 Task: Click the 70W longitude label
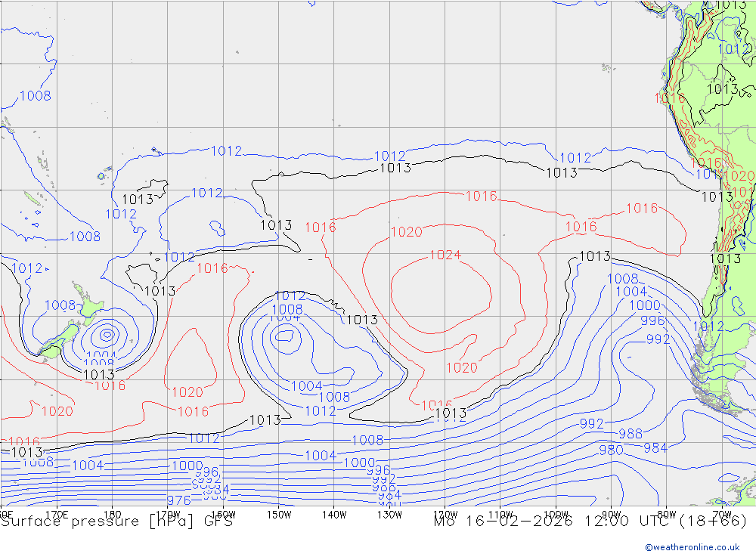tap(722, 515)
